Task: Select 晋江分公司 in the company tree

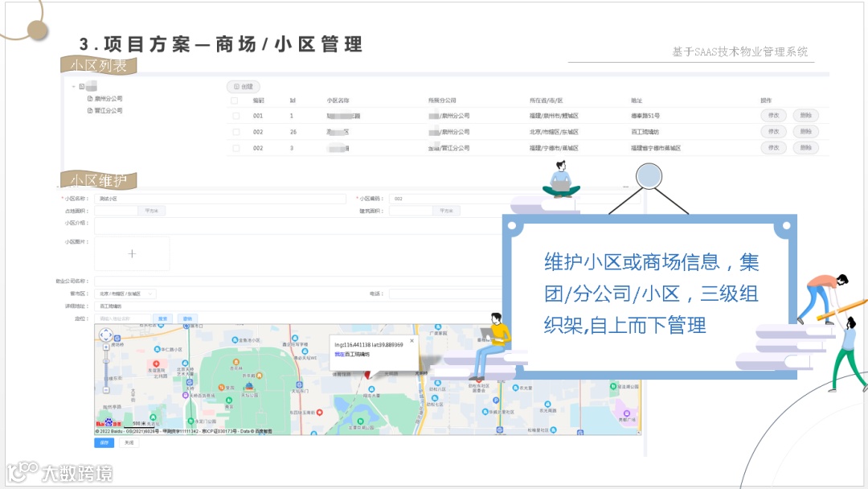Action: point(108,111)
